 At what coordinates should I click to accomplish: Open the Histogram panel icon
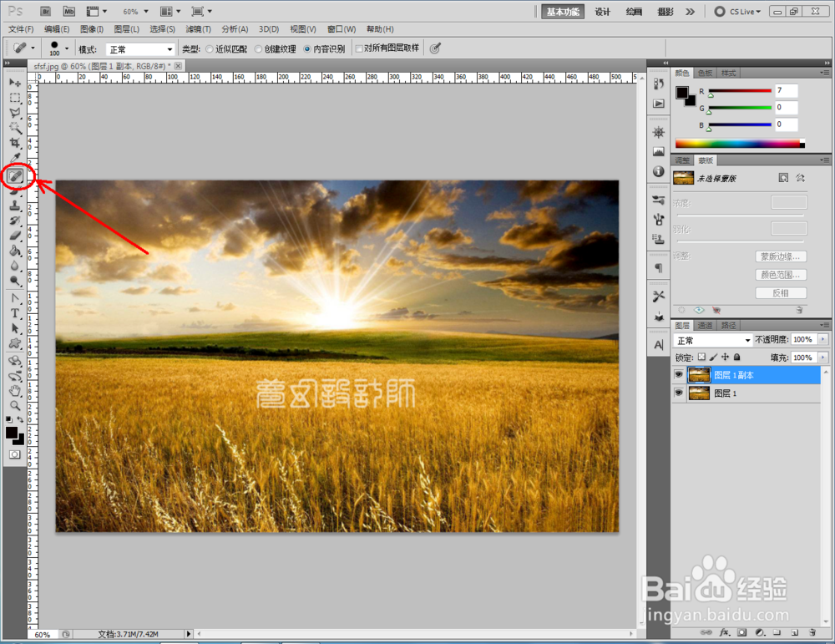click(659, 152)
